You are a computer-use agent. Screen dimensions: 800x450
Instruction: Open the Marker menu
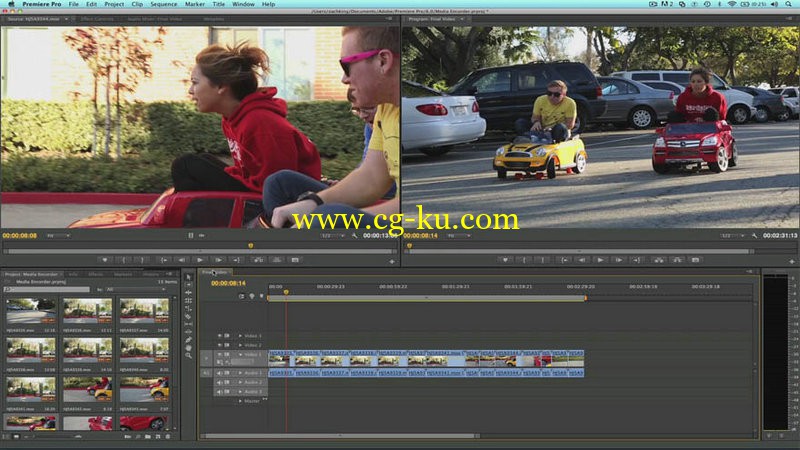195,4
